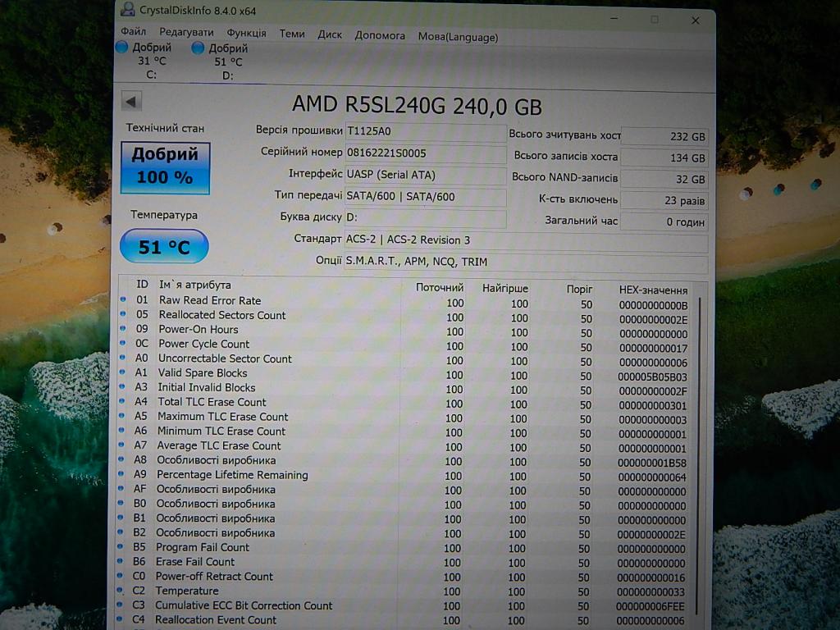This screenshot has height=630, width=840.
Task: Click power on count value 23 разів
Action: pyautogui.click(x=664, y=201)
